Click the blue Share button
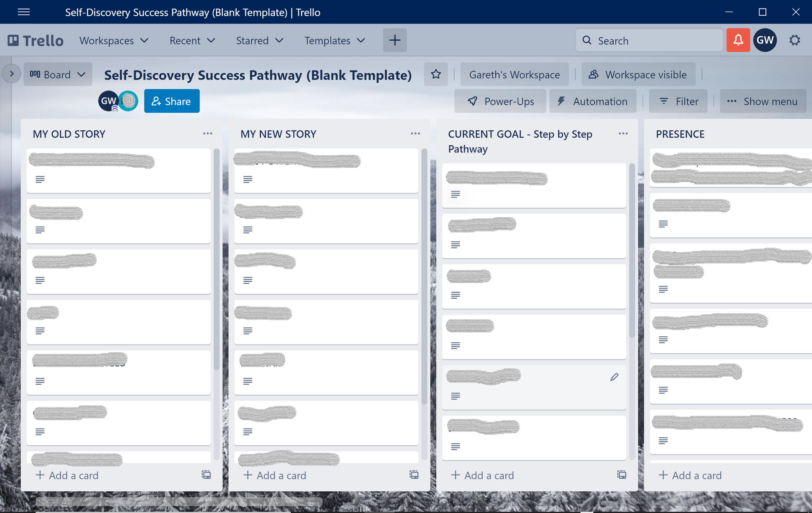812x513 pixels. 172,101
